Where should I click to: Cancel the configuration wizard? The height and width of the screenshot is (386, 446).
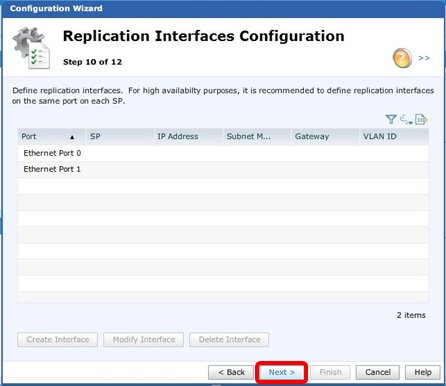pos(378,372)
